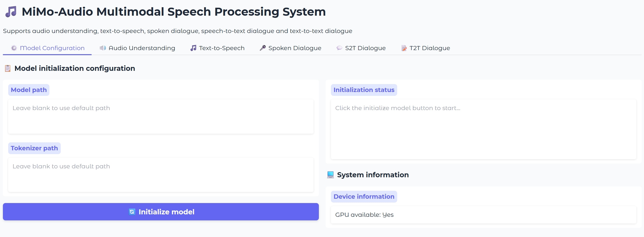Viewport: 644px width, 237px height.
Task: Focus the Tokenizer path text field
Action: (x=161, y=175)
